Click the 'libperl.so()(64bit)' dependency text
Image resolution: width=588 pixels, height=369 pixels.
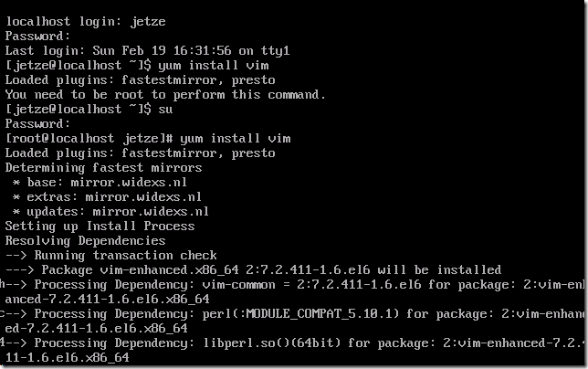point(272,343)
